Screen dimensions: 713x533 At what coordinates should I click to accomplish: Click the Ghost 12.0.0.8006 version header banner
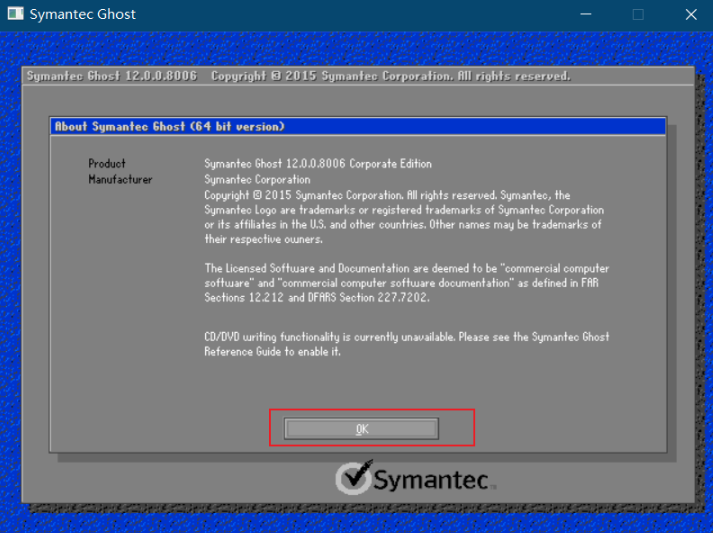[112, 76]
